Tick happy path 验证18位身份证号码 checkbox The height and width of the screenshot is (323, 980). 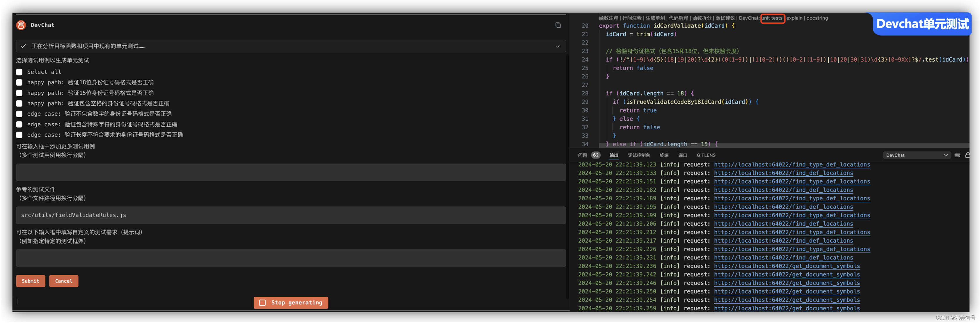pyautogui.click(x=19, y=83)
